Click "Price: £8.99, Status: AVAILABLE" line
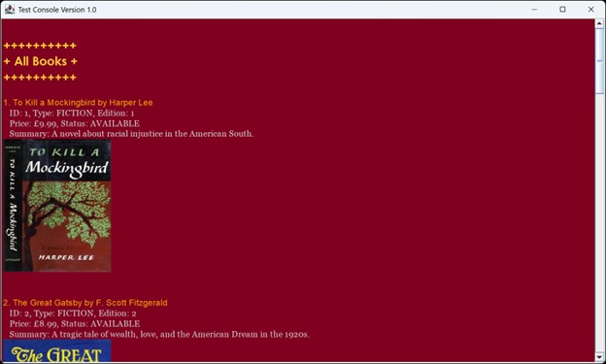This screenshot has height=364, width=606. point(75,324)
